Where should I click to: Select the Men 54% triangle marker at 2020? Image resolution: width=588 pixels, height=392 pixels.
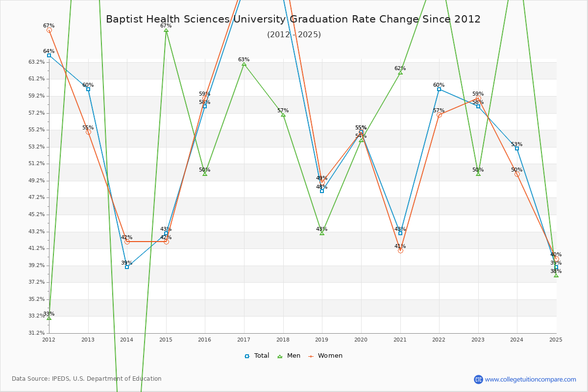361,140
